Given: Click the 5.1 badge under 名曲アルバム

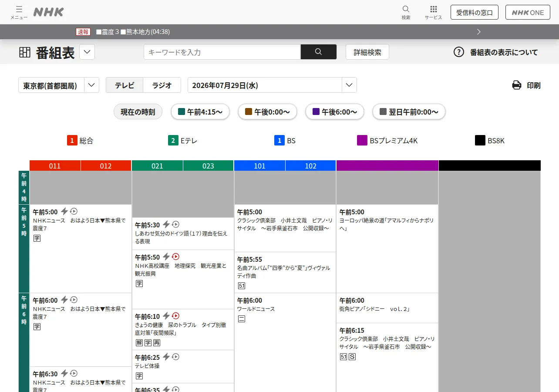Looking at the screenshot, I should pos(242,286).
